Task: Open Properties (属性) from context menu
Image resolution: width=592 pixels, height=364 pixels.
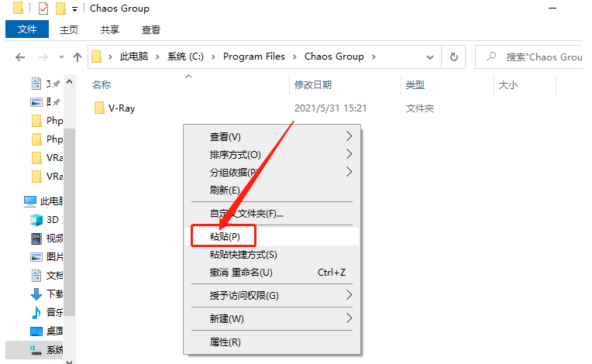Action: 272,342
